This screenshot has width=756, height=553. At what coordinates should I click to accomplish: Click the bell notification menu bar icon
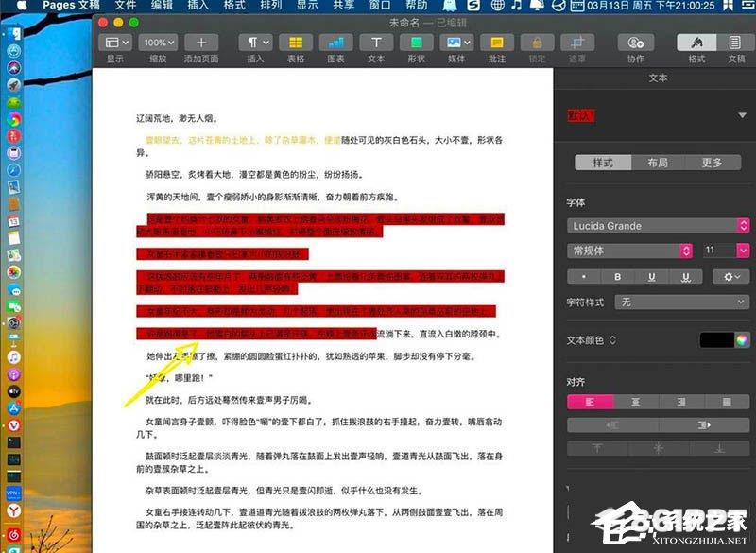(538, 6)
